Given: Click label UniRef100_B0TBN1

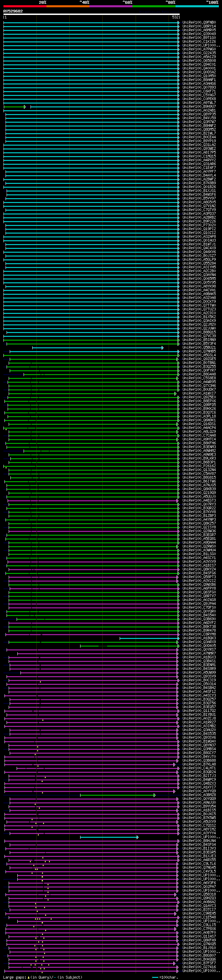Looking at the screenshot, I should click(199, 363).
